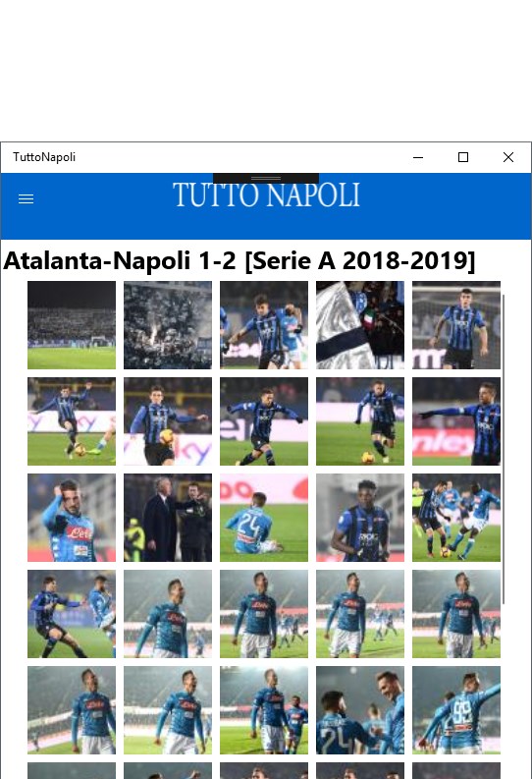This screenshot has height=779, width=532.
Task: Open the two Napoli players hugging photo
Action: tap(360, 710)
